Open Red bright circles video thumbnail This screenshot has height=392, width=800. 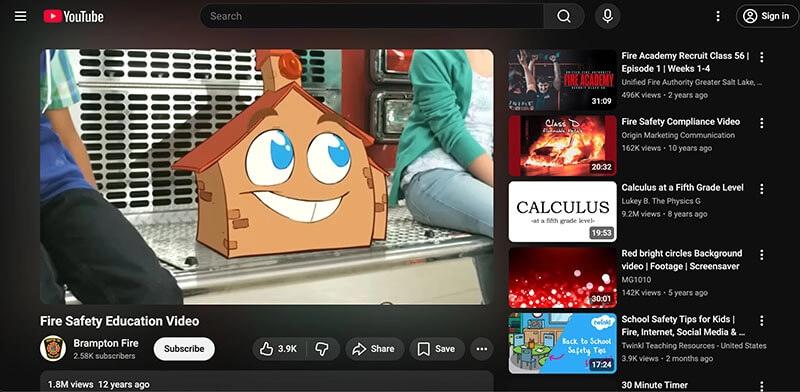[x=562, y=278]
